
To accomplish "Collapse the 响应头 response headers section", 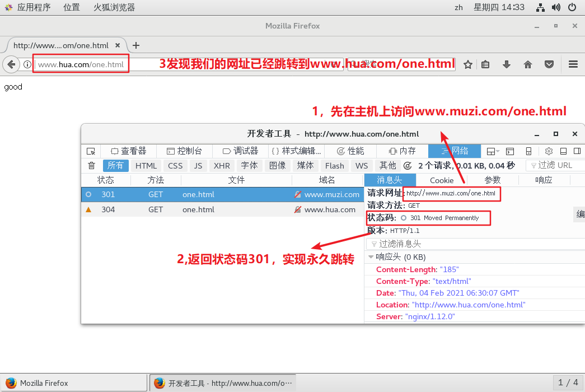I will pyautogui.click(x=371, y=257).
